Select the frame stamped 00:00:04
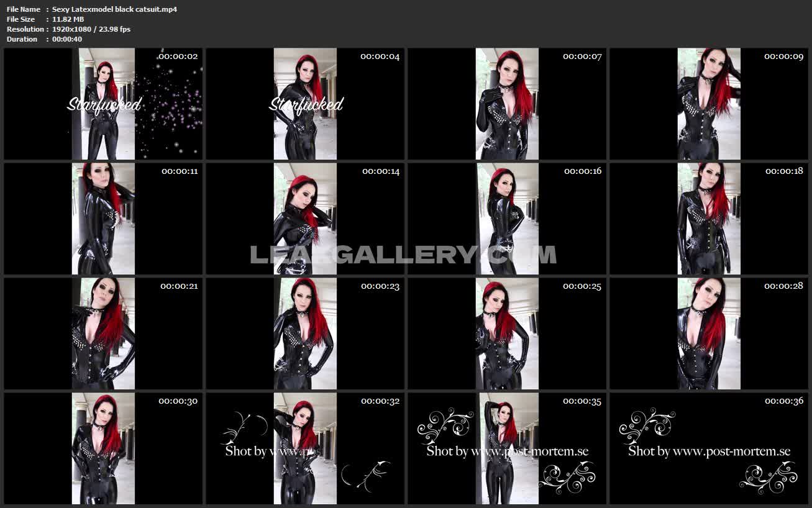The width and height of the screenshot is (812, 508). tap(305, 104)
